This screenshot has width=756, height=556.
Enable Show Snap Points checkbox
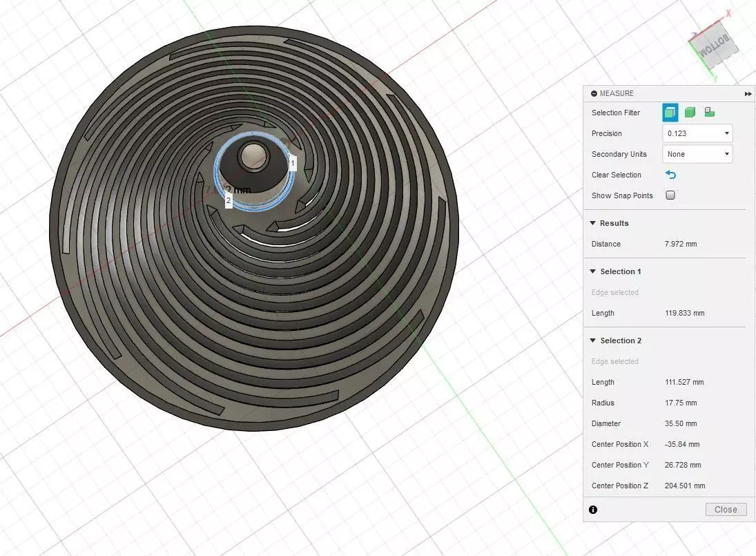[x=670, y=195]
